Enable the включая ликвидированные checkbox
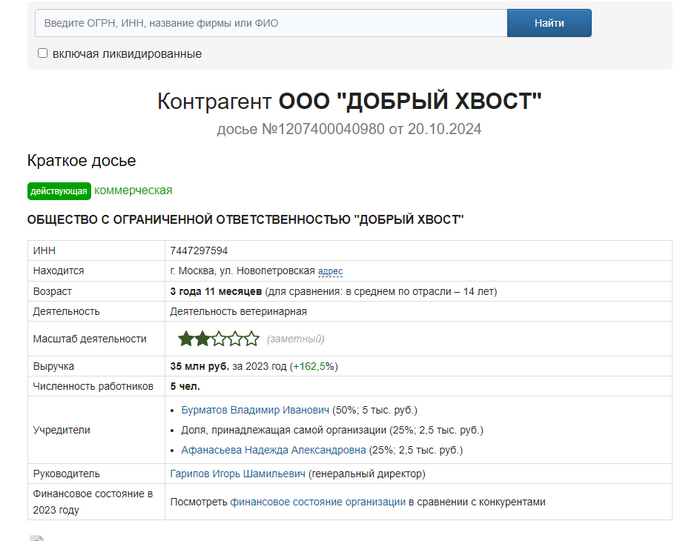The height and width of the screenshot is (541, 700). 43,53
